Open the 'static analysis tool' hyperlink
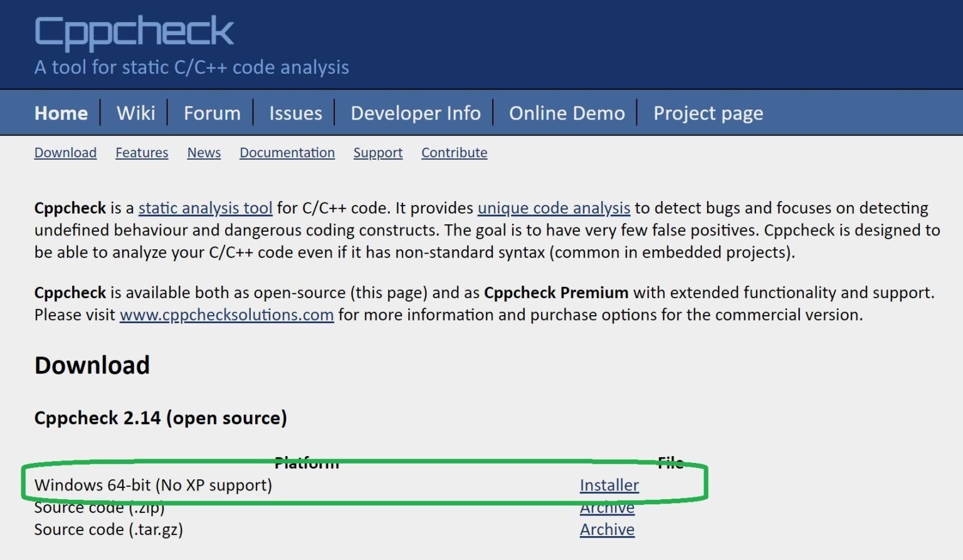Screen dimensions: 963x560 205,208
